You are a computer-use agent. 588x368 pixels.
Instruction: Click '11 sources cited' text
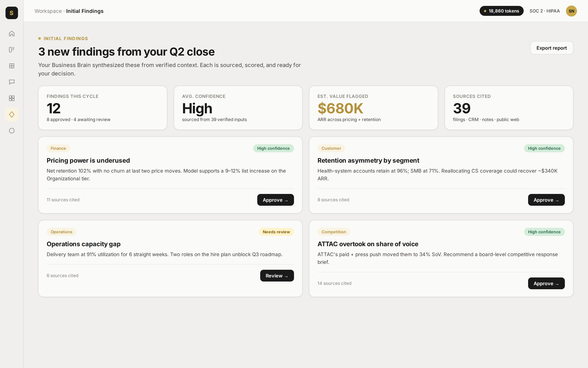(63, 200)
